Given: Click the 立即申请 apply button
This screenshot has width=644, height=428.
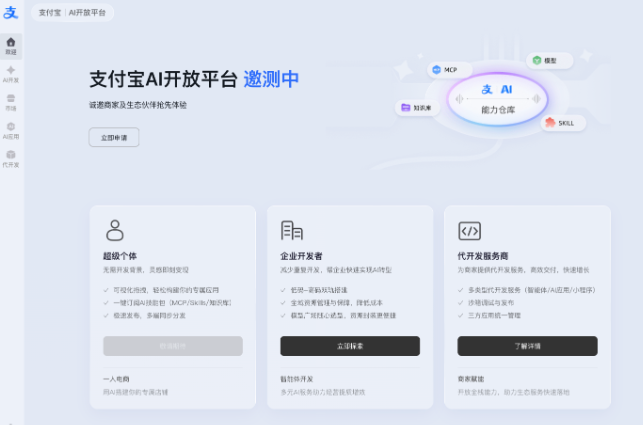Looking at the screenshot, I should tap(114, 138).
